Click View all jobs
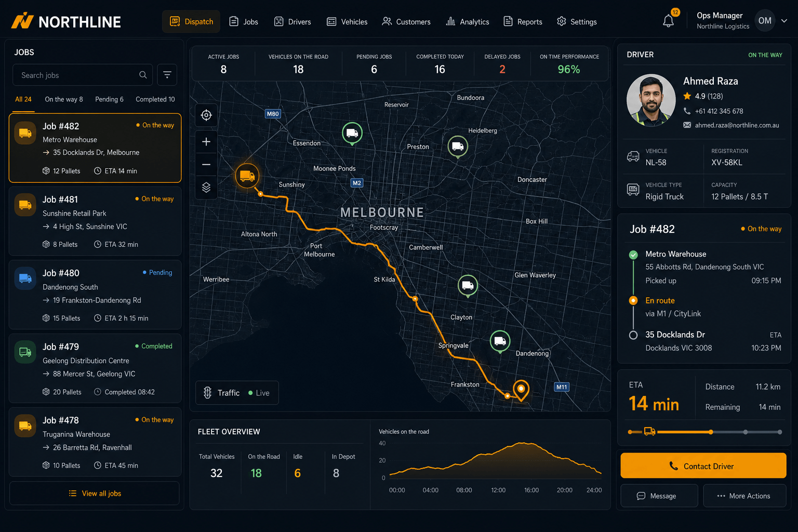This screenshot has height=532, width=798. tap(95, 494)
